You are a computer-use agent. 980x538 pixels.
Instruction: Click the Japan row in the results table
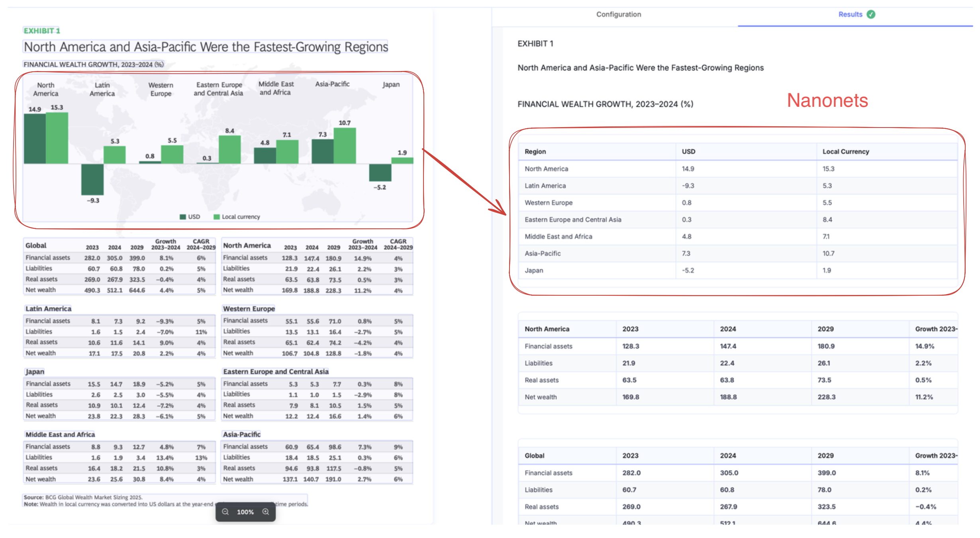click(x=534, y=270)
